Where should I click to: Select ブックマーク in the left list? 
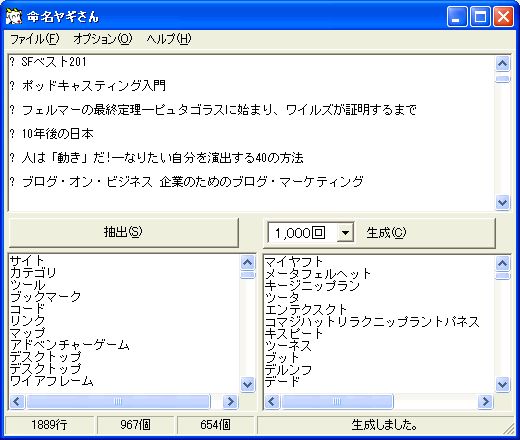point(45,297)
